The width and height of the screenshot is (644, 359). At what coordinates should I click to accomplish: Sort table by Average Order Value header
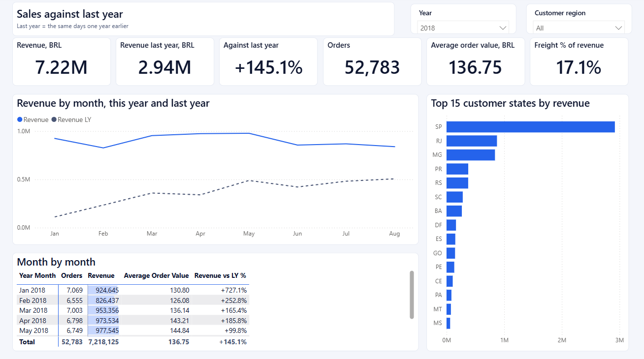tap(156, 275)
